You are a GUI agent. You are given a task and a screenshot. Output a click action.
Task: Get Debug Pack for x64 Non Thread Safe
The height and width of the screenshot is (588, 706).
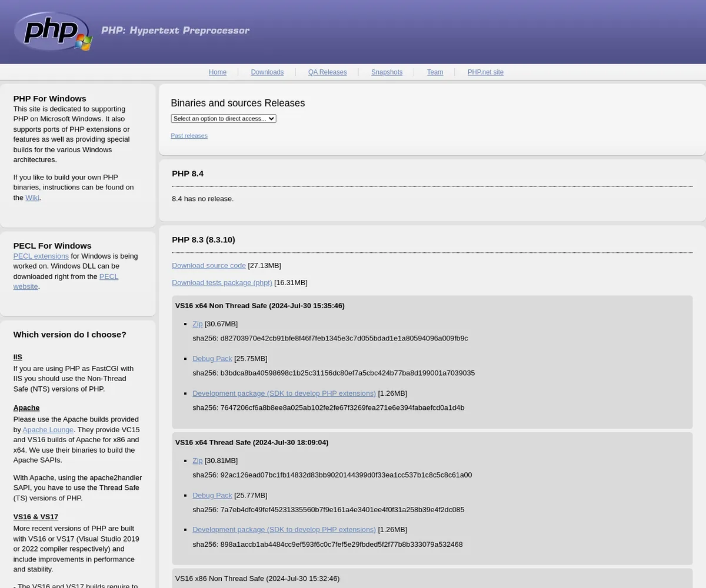click(212, 359)
